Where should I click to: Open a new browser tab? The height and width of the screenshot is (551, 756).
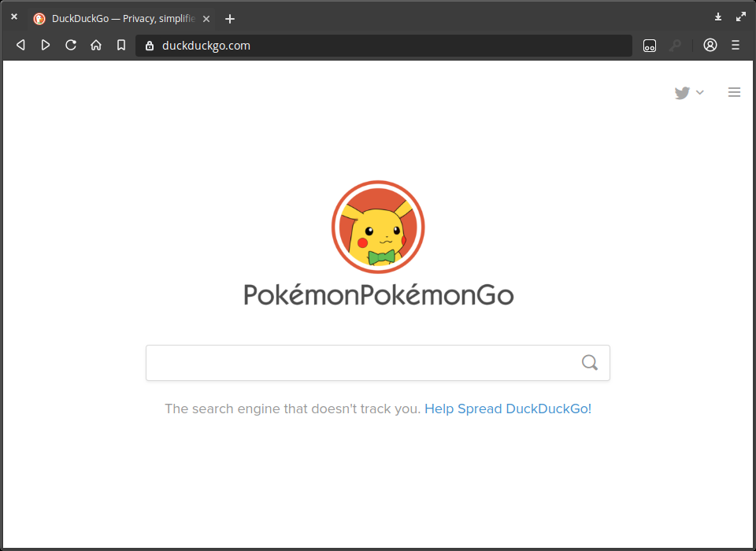[x=229, y=18]
